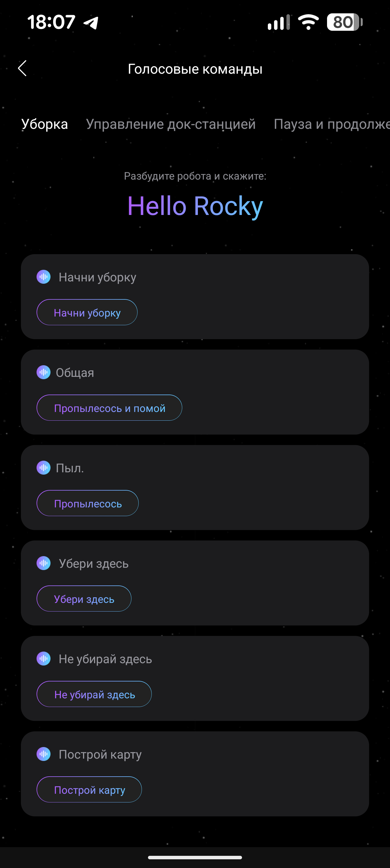Tap the battery indicator showing 80
The image size is (390, 868).
point(344,22)
